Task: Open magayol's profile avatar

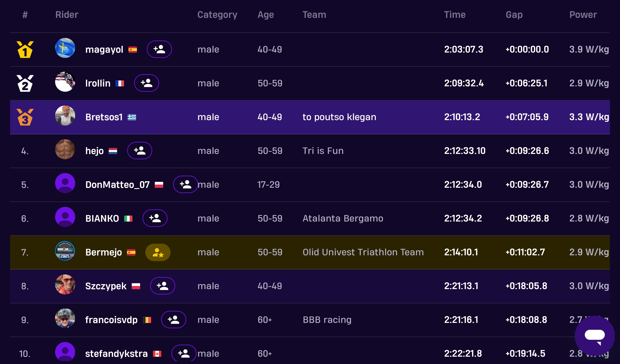Action: click(65, 48)
